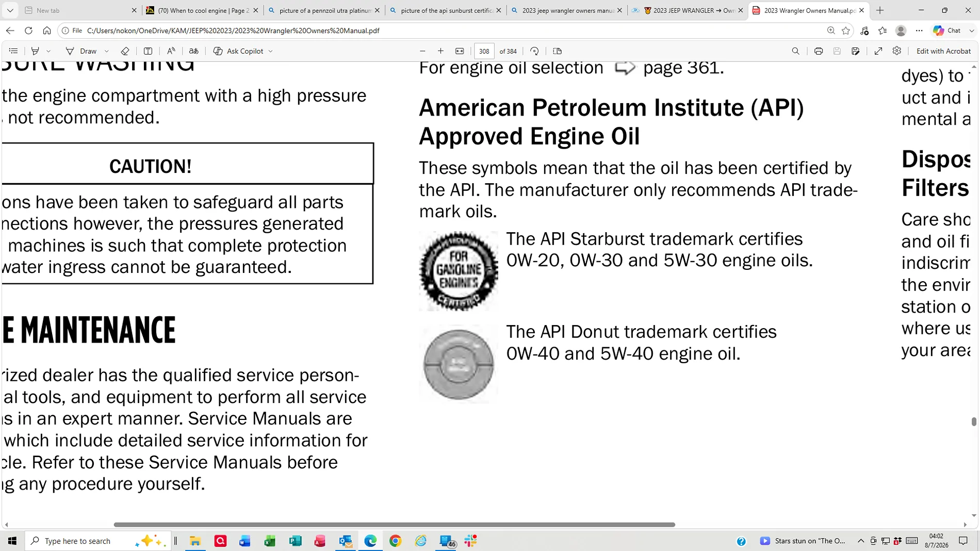The height and width of the screenshot is (551, 980).
Task: Go to the browser home page
Action: (47, 30)
